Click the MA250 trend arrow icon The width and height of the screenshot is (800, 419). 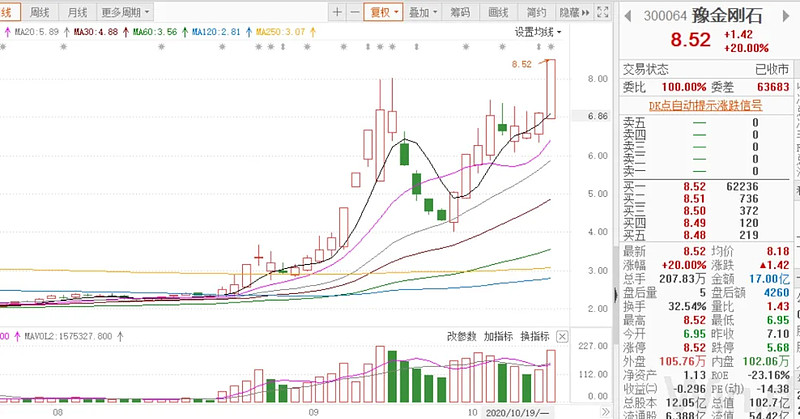tap(313, 32)
